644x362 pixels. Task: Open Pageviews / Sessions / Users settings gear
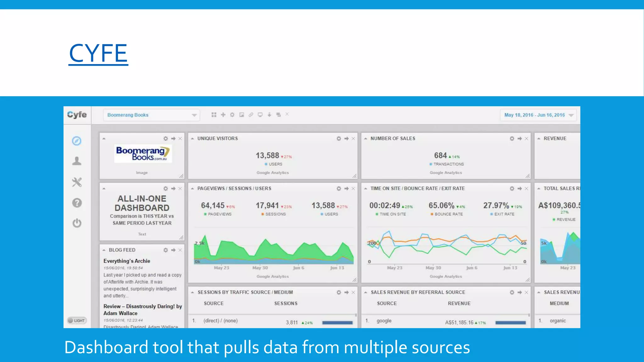339,189
